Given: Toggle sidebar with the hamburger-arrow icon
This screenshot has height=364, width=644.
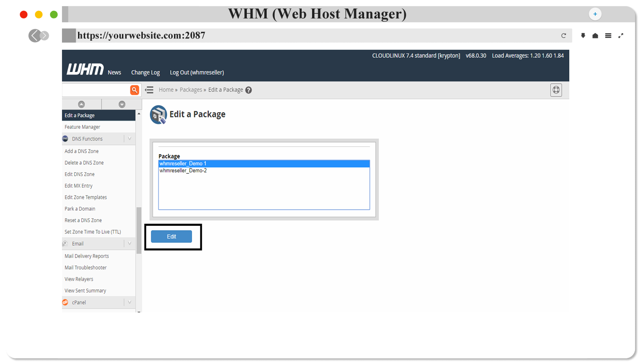Looking at the screenshot, I should tap(149, 90).
